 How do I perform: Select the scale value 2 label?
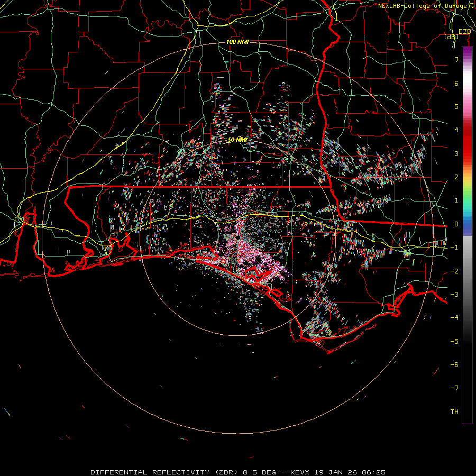coord(456,177)
